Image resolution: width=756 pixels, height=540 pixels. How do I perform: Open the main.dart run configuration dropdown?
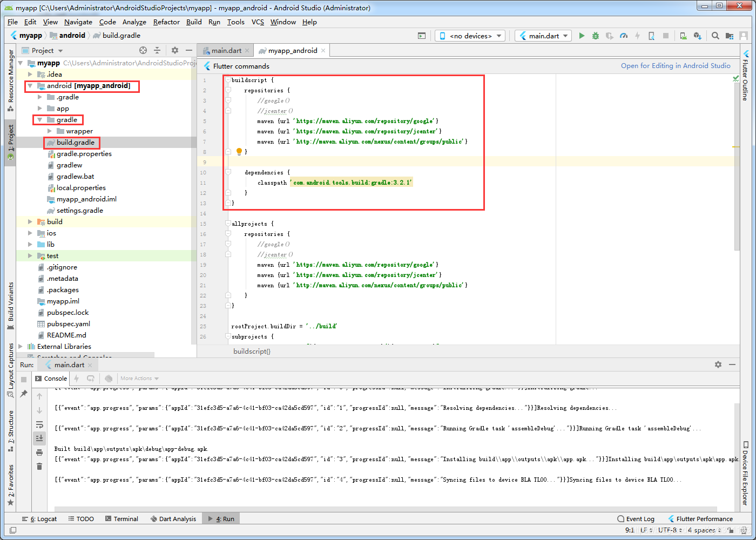click(543, 36)
